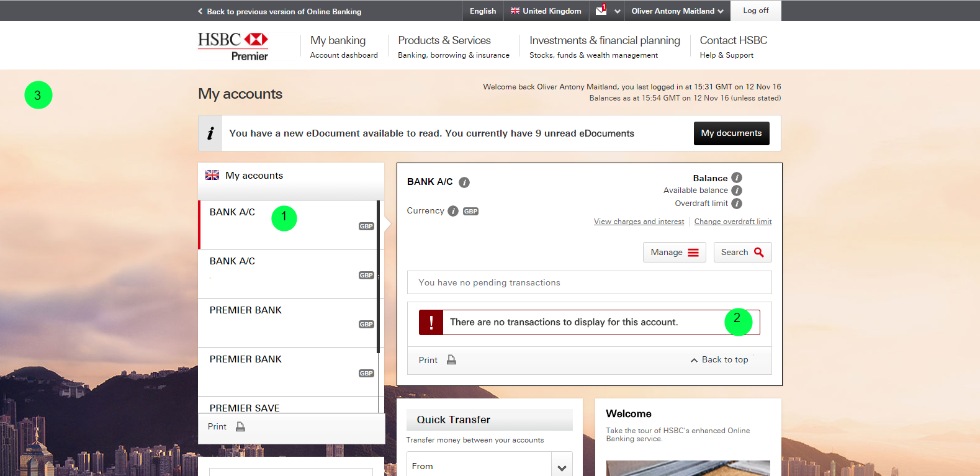
Task: Click the red exclamation alert icon
Action: click(x=431, y=322)
